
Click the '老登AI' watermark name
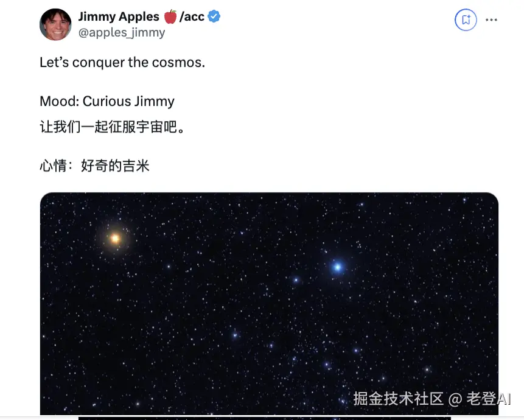(488, 399)
